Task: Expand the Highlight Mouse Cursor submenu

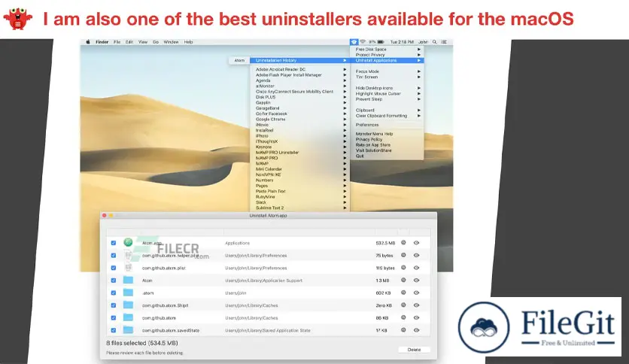Action: coord(387,93)
